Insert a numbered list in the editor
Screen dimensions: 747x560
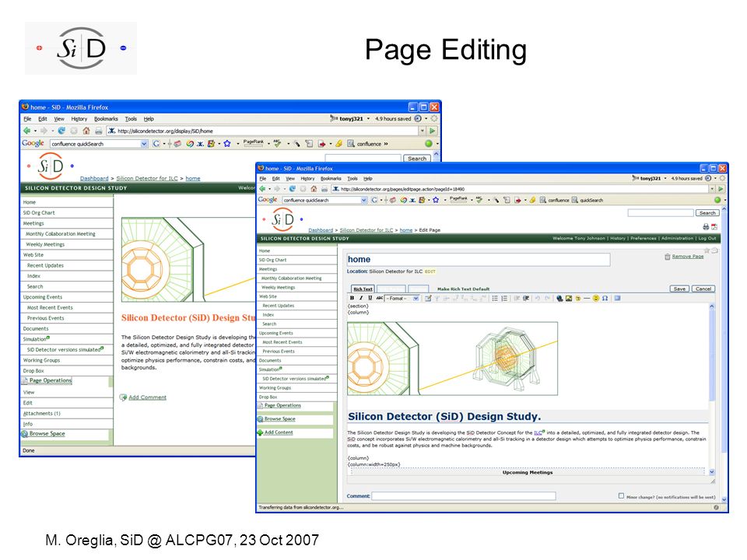(x=504, y=298)
